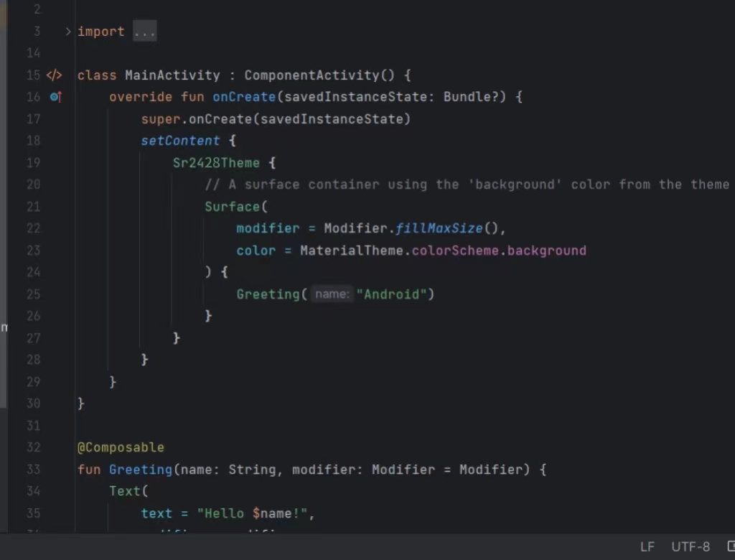
Task: Place cursor on 'MainActivity' class name
Action: [172, 75]
